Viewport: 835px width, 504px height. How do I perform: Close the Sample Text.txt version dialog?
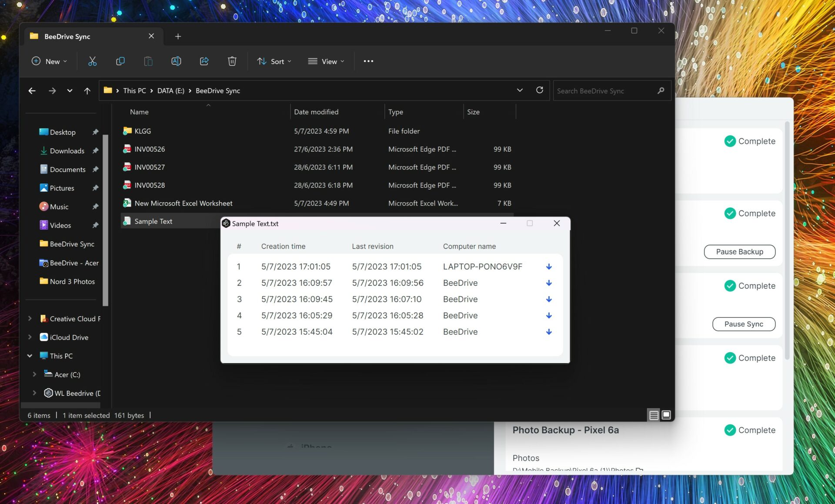[x=557, y=223]
